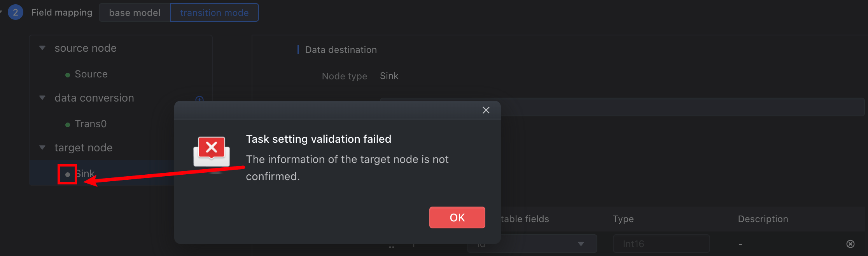868x256 pixels.
Task: Select the Source node item
Action: (91, 74)
